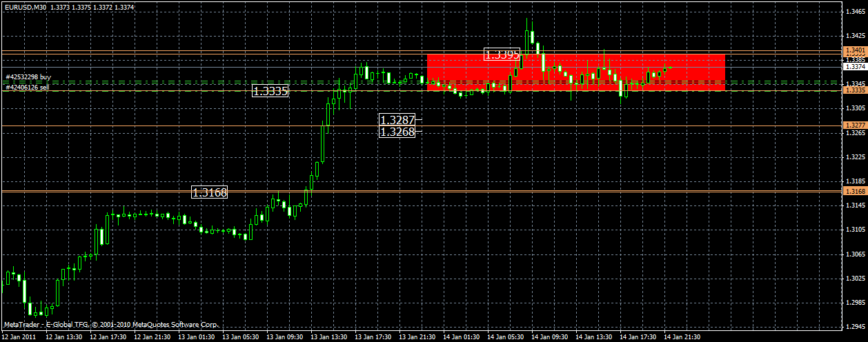Click the 13 Jan 17:30 time label
The height and width of the screenshot is (342, 868).
click(x=373, y=337)
